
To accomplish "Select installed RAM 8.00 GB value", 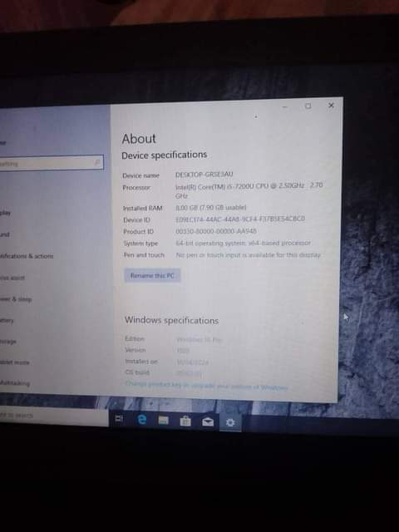I will (210, 207).
